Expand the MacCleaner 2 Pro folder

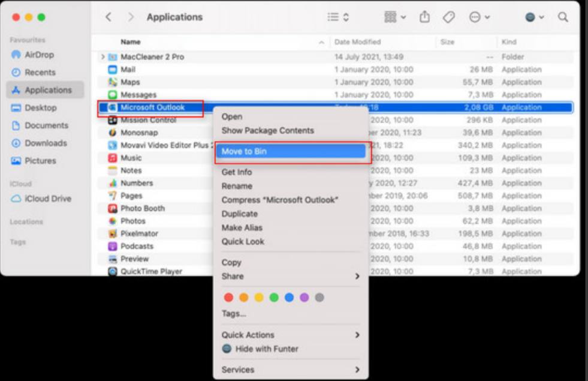point(102,57)
